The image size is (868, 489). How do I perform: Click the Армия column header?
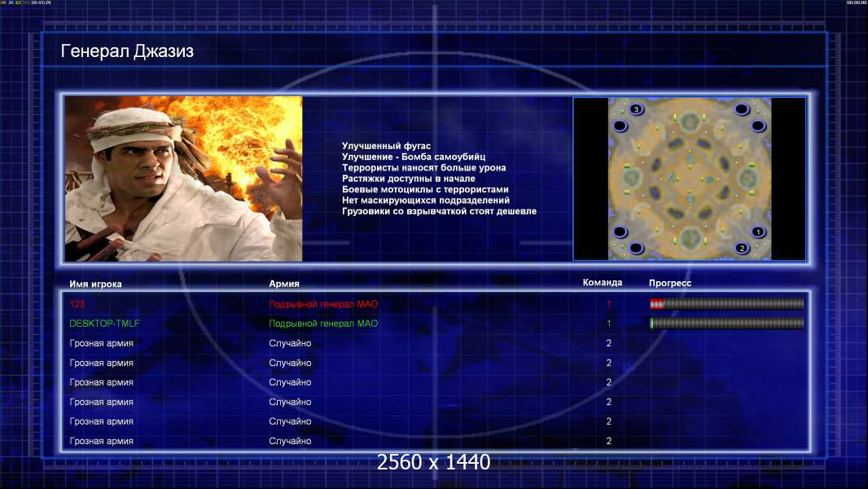click(x=284, y=284)
